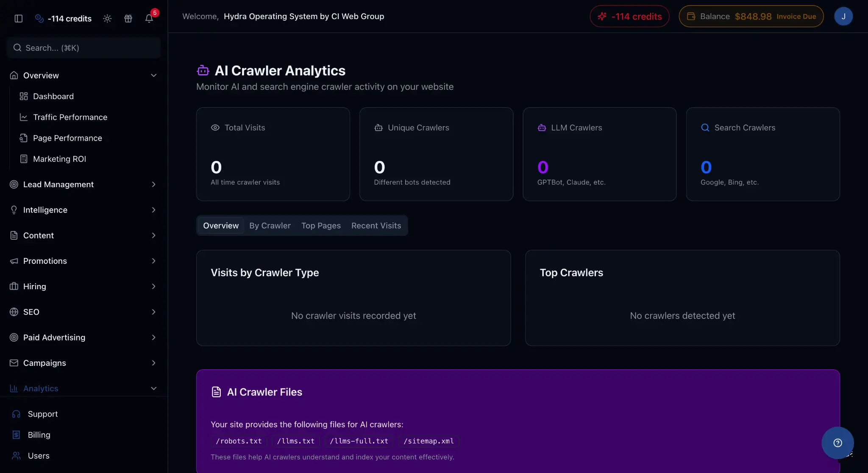The width and height of the screenshot is (868, 473).
Task: View the Balance invoice details
Action: click(x=751, y=16)
